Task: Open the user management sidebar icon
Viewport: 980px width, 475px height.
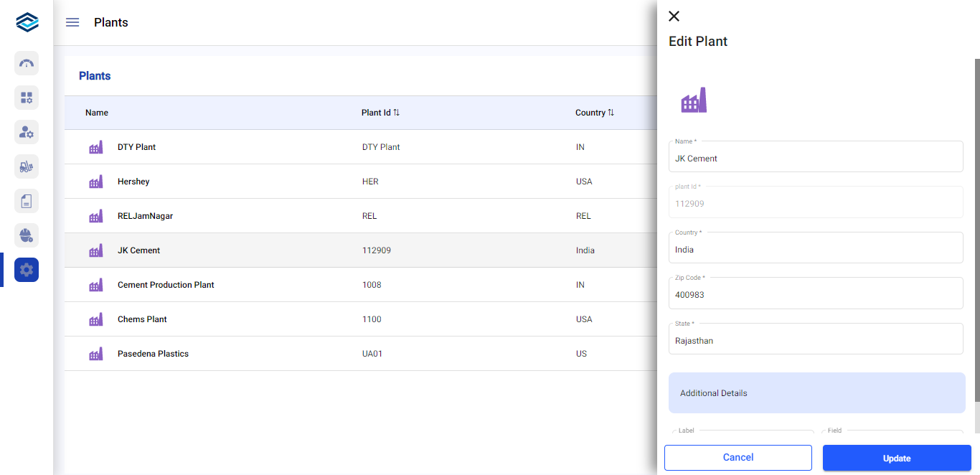Action: tap(27, 132)
